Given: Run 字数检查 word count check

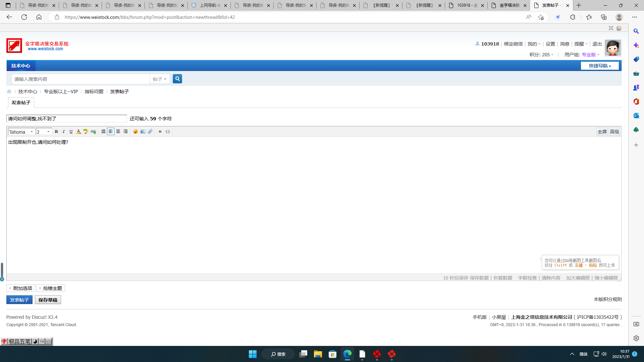Looking at the screenshot, I should 527,278.
